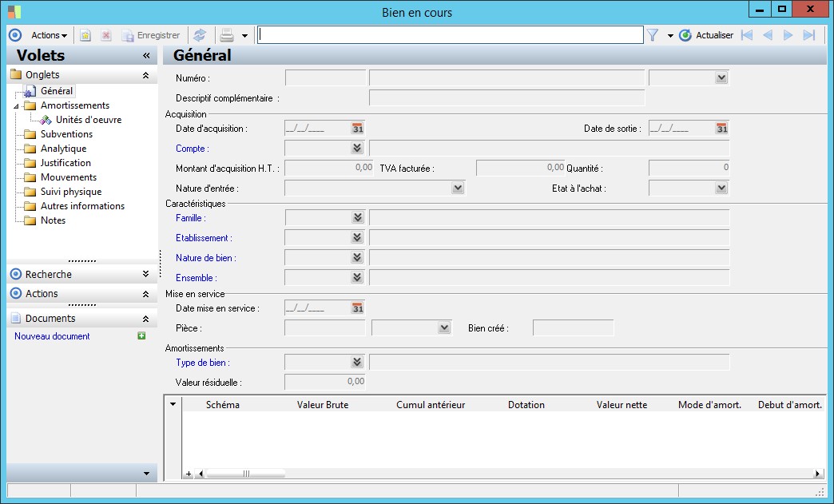Image resolution: width=834 pixels, height=504 pixels.
Task: Open the Actions dropdown menu
Action: click(49, 35)
